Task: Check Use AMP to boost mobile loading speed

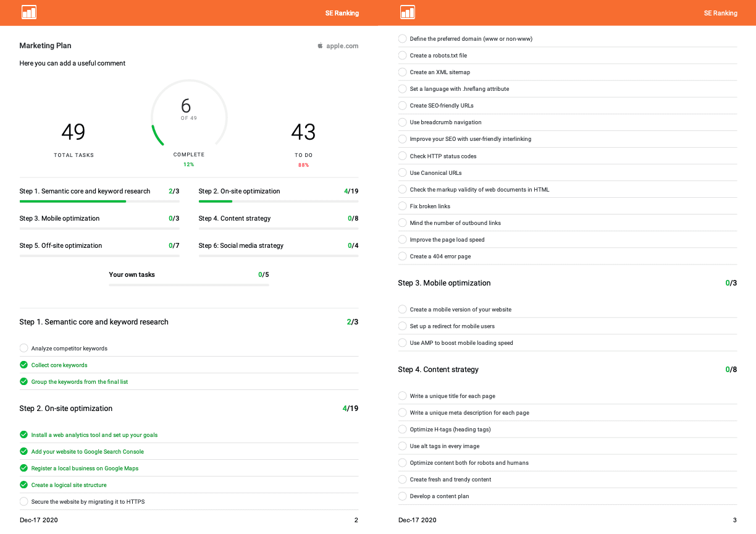Action: tap(403, 342)
